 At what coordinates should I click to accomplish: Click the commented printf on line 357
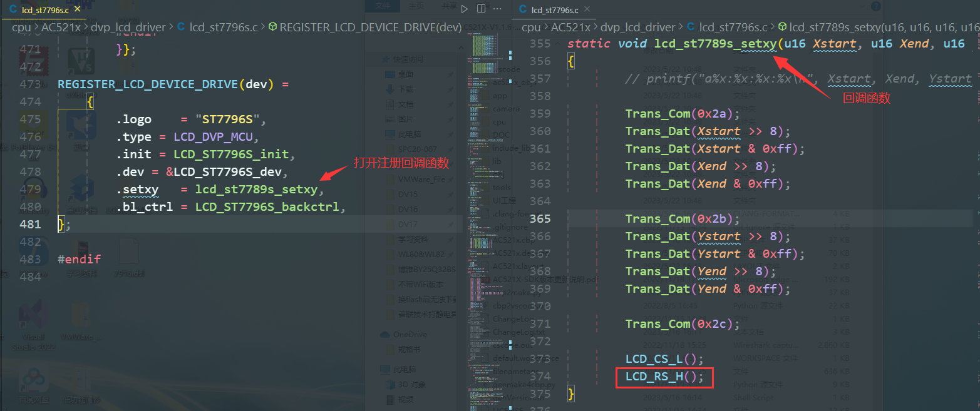799,79
